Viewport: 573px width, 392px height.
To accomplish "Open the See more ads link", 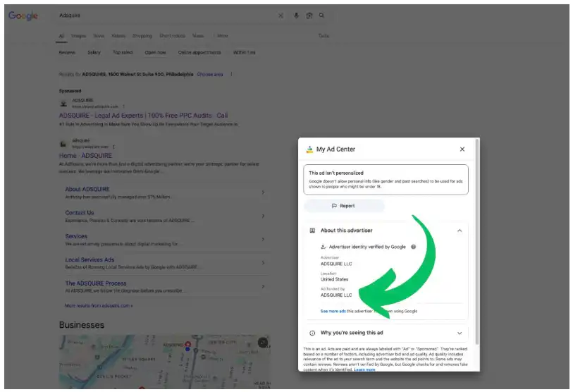I will click(x=333, y=311).
